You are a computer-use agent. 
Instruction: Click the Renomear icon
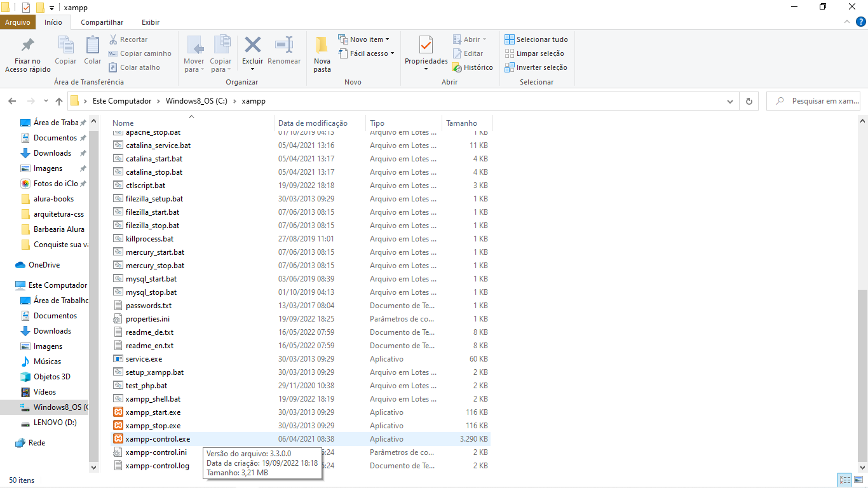click(284, 50)
